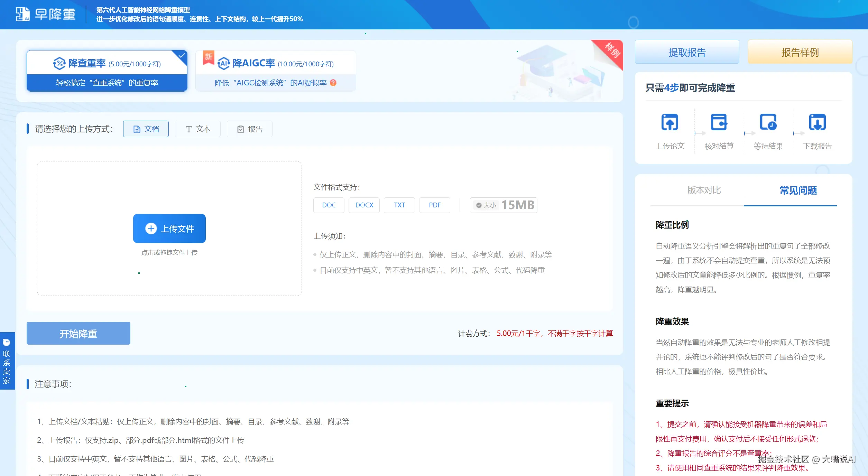
Task: Choose 报告 upload method
Action: point(249,129)
